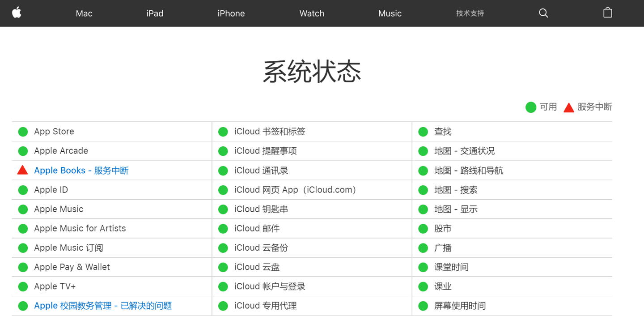Click the 服务中断 legend label

click(595, 107)
